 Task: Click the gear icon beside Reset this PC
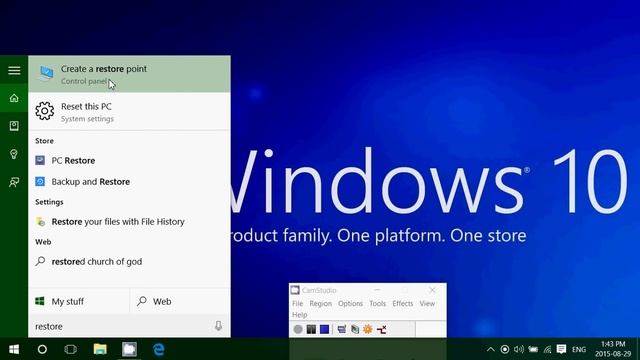coord(44,111)
